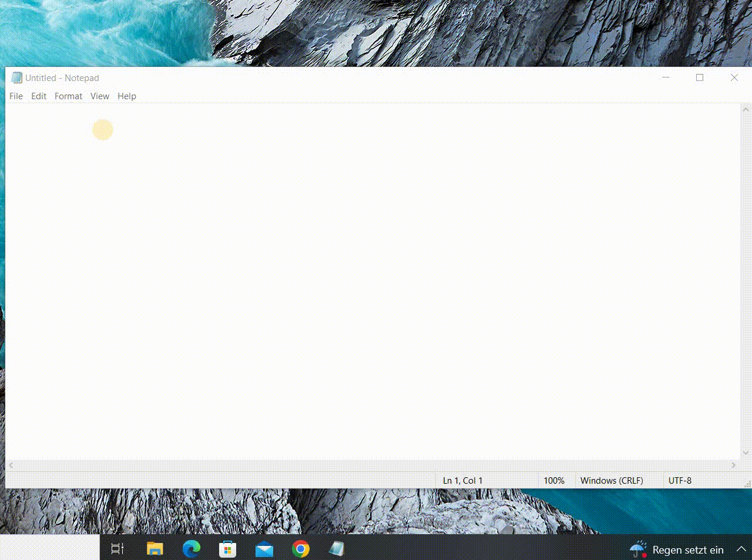Open Chrome from the taskbar

pos(300,549)
